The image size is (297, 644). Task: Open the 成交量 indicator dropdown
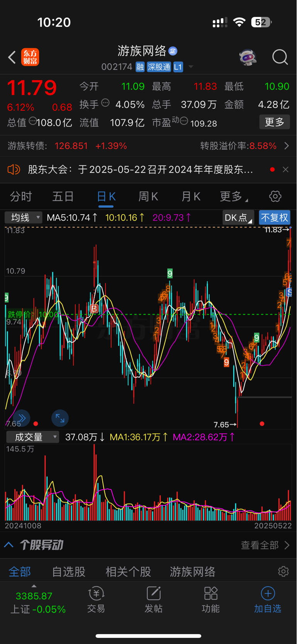coord(33,437)
